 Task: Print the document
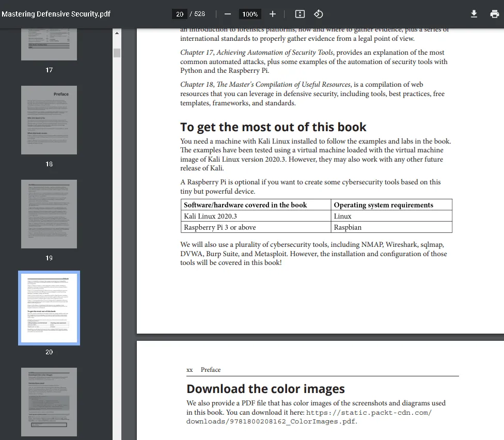[494, 14]
